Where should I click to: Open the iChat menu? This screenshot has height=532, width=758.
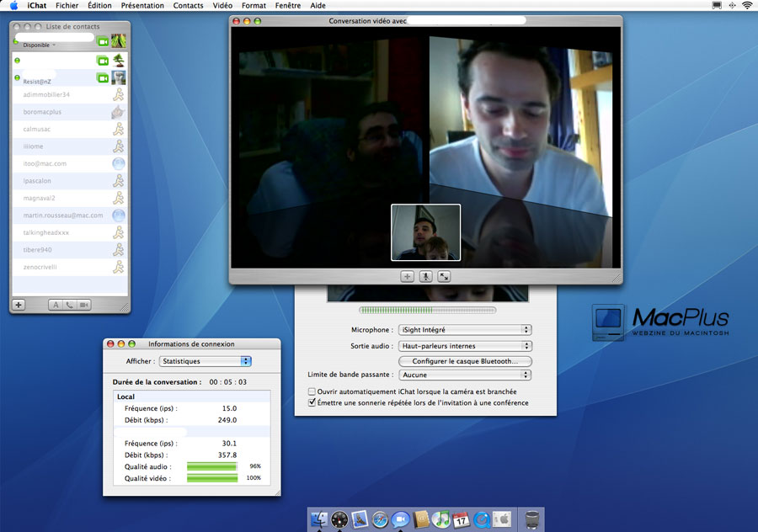(x=37, y=5)
